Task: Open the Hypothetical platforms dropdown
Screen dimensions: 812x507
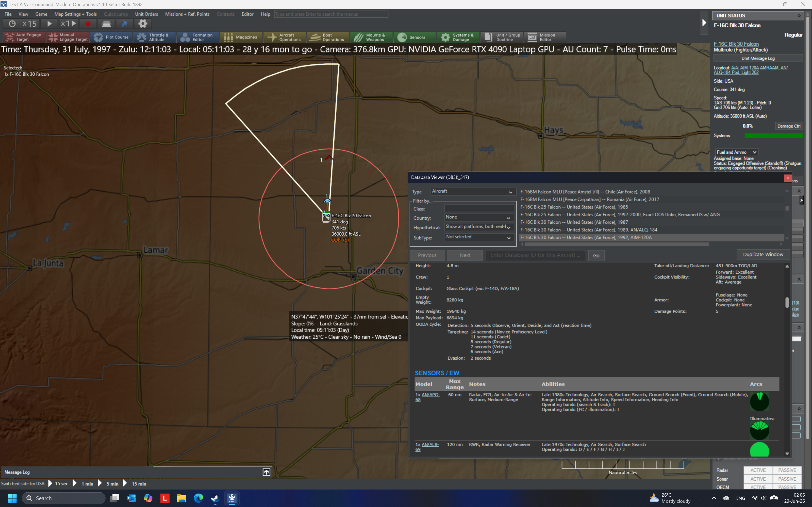Action: click(479, 227)
